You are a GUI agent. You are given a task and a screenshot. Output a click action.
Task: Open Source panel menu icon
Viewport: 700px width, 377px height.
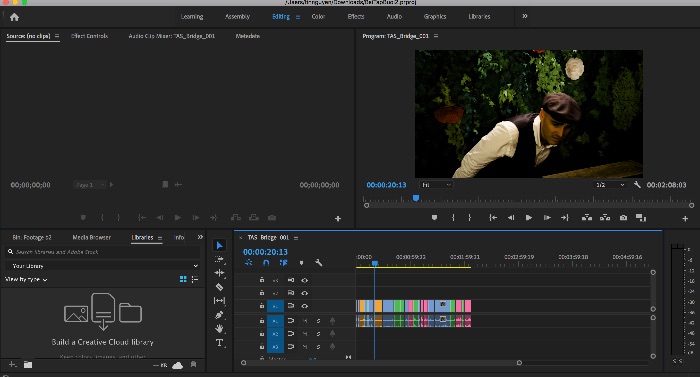(57, 36)
